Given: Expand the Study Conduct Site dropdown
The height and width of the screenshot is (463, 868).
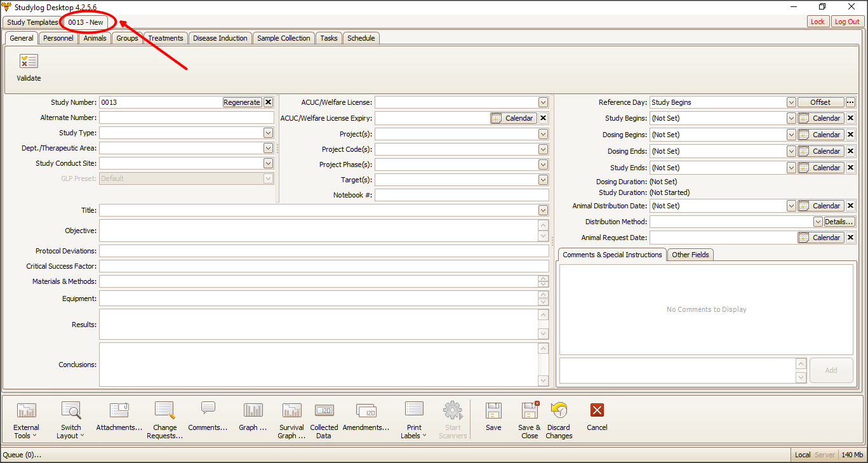Looking at the screenshot, I should click(269, 163).
